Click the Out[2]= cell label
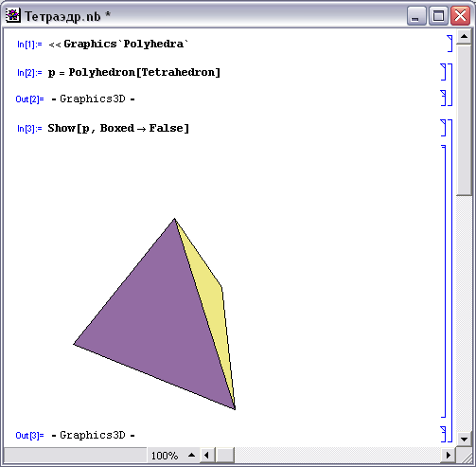The height and width of the screenshot is (467, 476). point(29,99)
